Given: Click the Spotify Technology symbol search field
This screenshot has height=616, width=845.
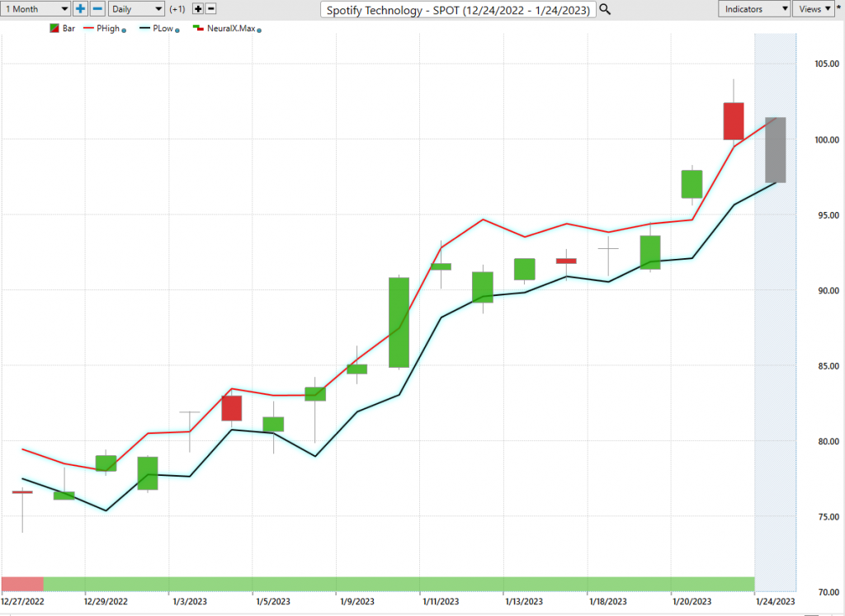Looking at the screenshot, I should click(458, 10).
